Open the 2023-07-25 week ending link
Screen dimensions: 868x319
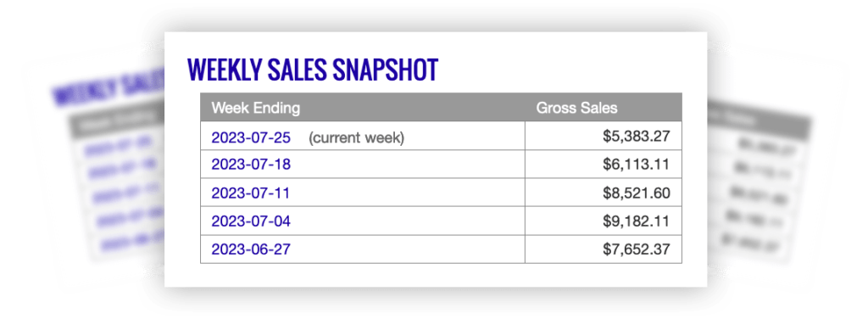(x=251, y=137)
